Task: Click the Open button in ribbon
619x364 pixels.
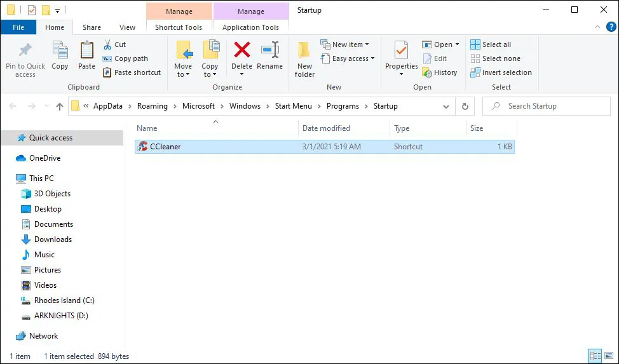Action: pos(437,44)
